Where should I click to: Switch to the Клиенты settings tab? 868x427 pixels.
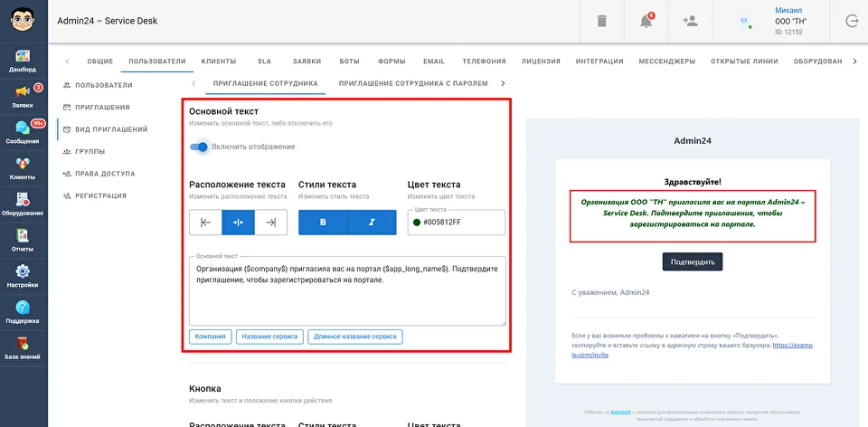pyautogui.click(x=219, y=62)
